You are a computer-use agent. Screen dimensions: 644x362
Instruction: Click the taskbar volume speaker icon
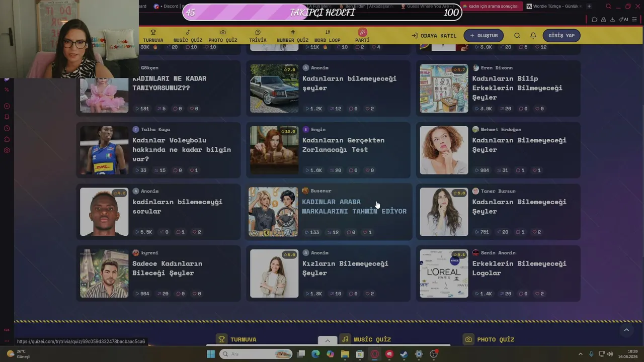[610, 354]
